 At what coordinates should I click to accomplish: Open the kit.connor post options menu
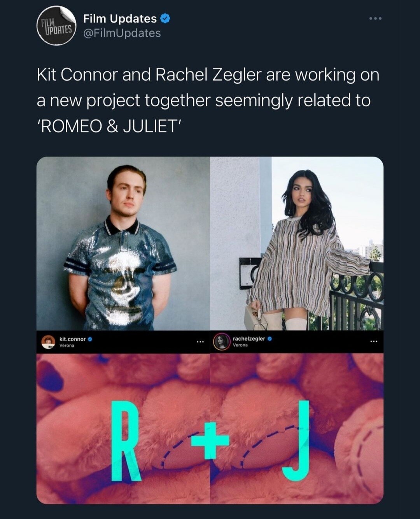(x=200, y=342)
